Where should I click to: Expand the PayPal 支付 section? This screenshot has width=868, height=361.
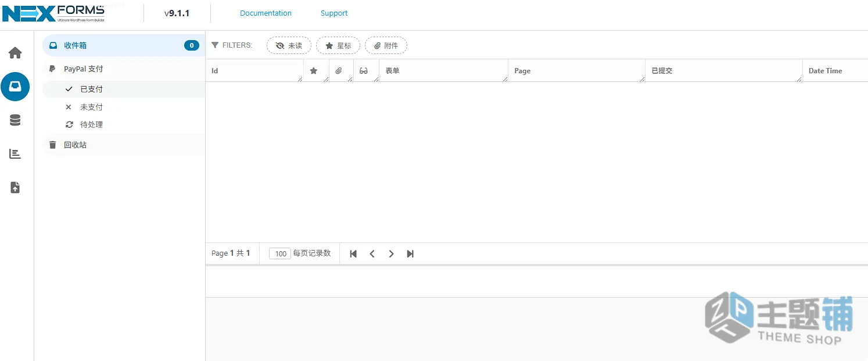tap(123, 69)
